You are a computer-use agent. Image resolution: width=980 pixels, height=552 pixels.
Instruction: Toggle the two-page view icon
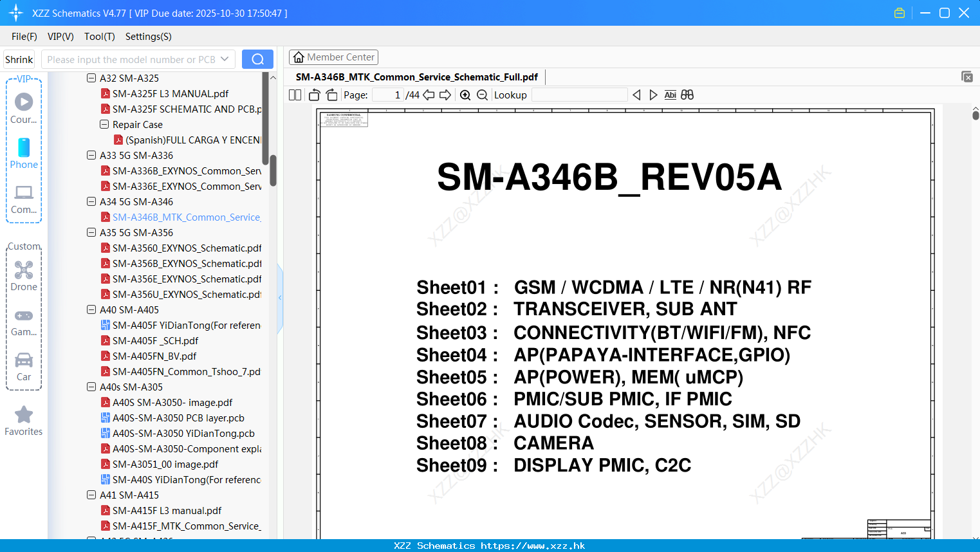pos(295,95)
